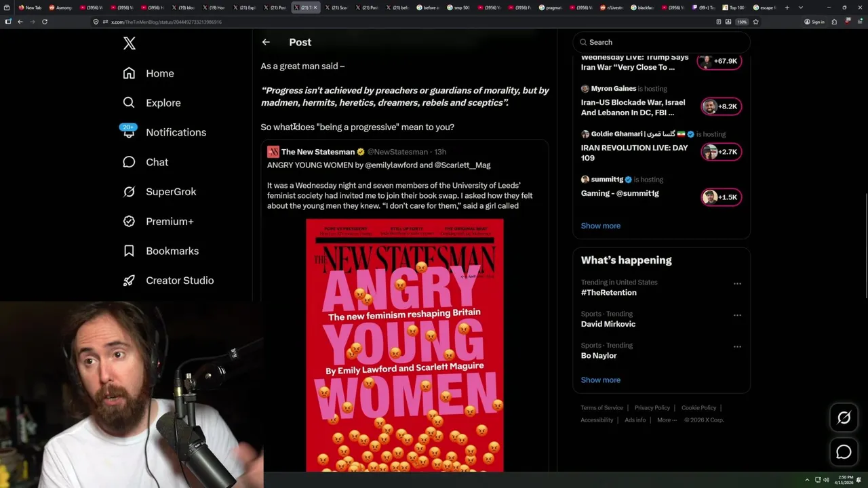Open the Gaming - @summit1g space

pyautogui.click(x=620, y=193)
